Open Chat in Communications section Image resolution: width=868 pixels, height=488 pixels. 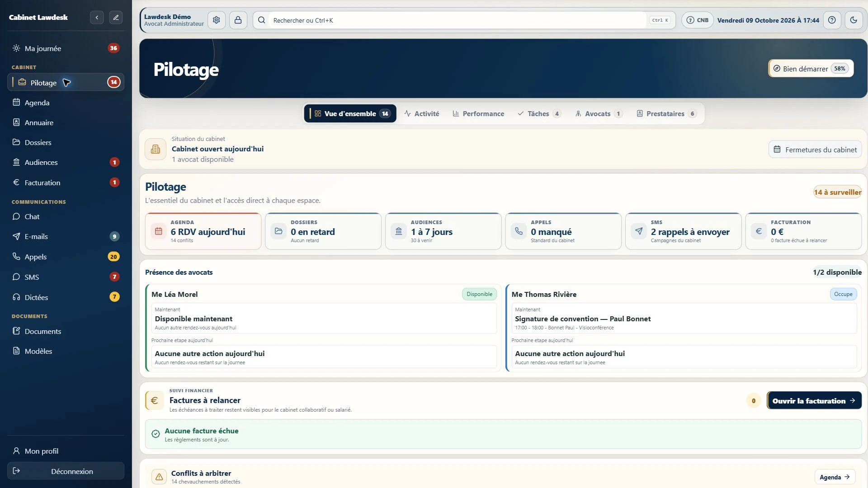click(x=66, y=216)
